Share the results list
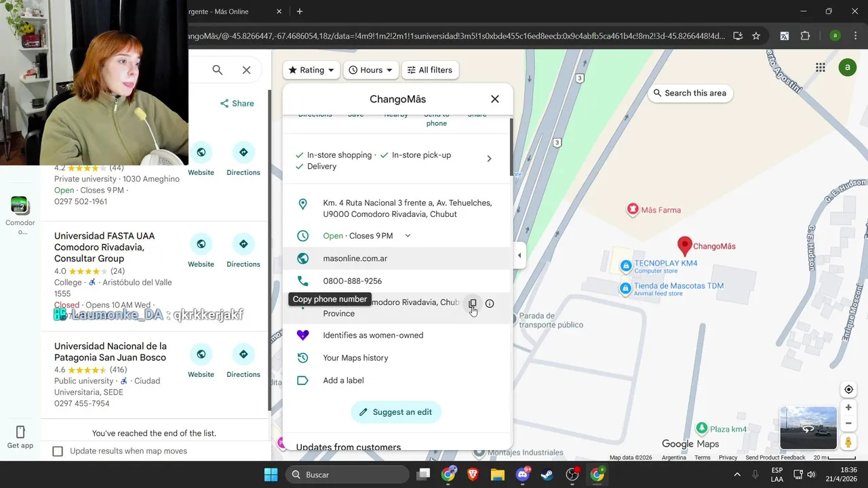 237,104
